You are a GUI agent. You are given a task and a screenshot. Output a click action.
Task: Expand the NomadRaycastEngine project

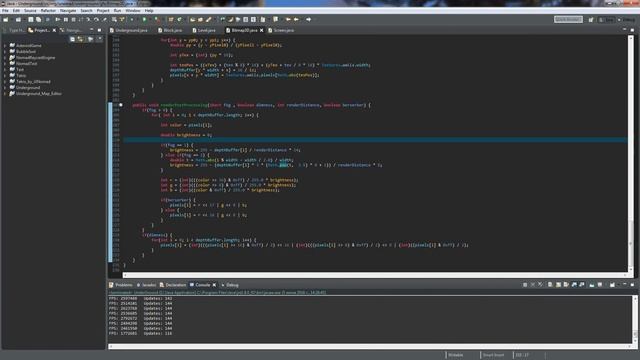5,58
